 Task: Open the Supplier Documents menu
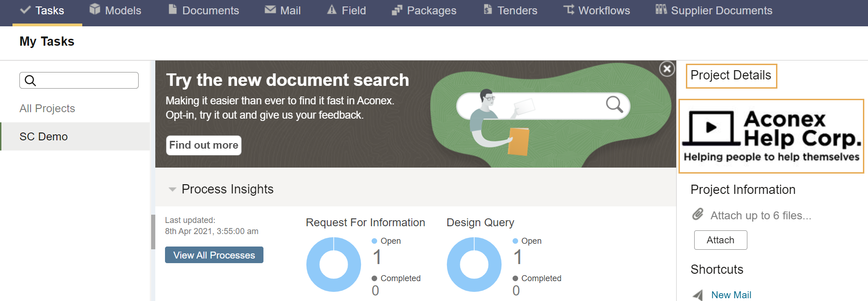tap(714, 11)
